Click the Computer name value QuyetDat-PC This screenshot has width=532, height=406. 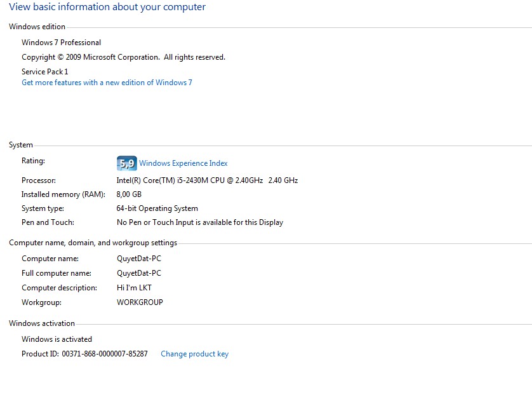coord(139,259)
